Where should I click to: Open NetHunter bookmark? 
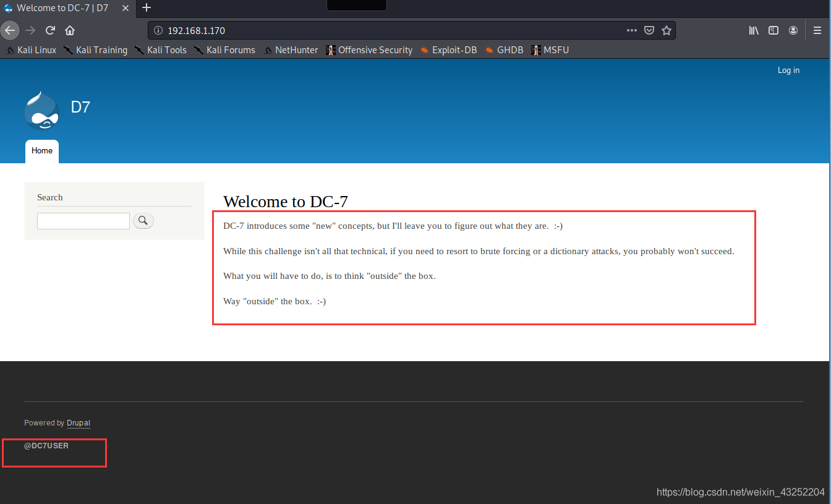[x=291, y=50]
